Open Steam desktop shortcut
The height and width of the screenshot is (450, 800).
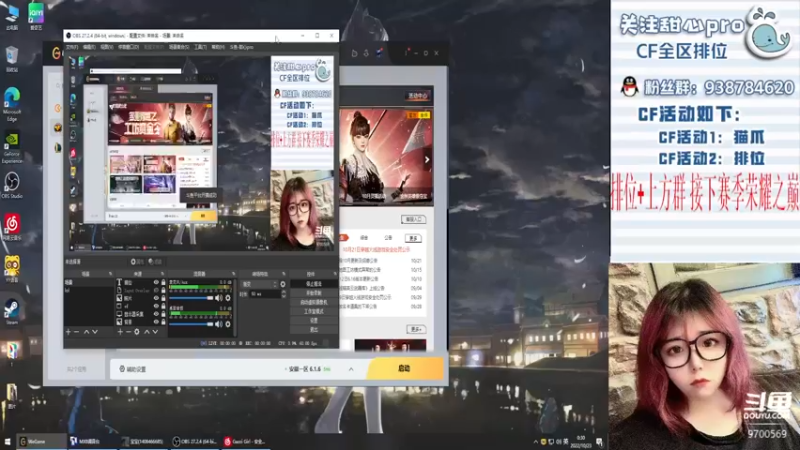coord(12,312)
